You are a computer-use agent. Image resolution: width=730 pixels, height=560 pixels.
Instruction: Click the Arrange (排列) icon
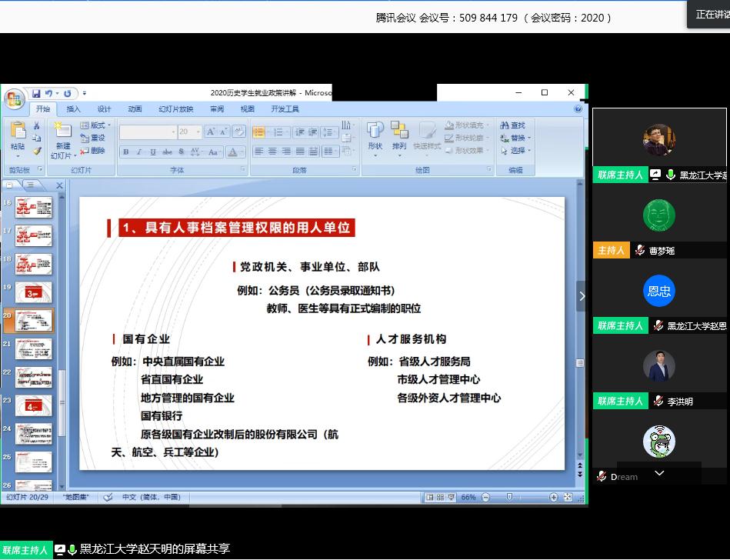(x=399, y=136)
